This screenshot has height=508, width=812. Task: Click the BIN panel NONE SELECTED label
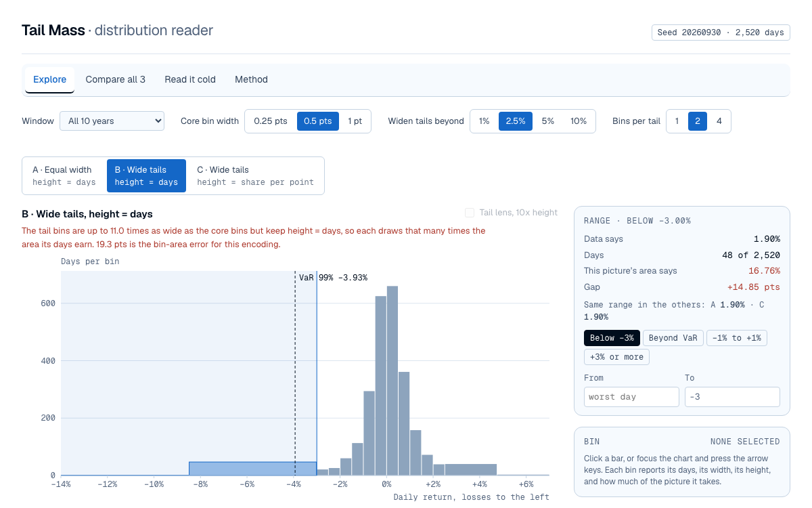pyautogui.click(x=745, y=442)
